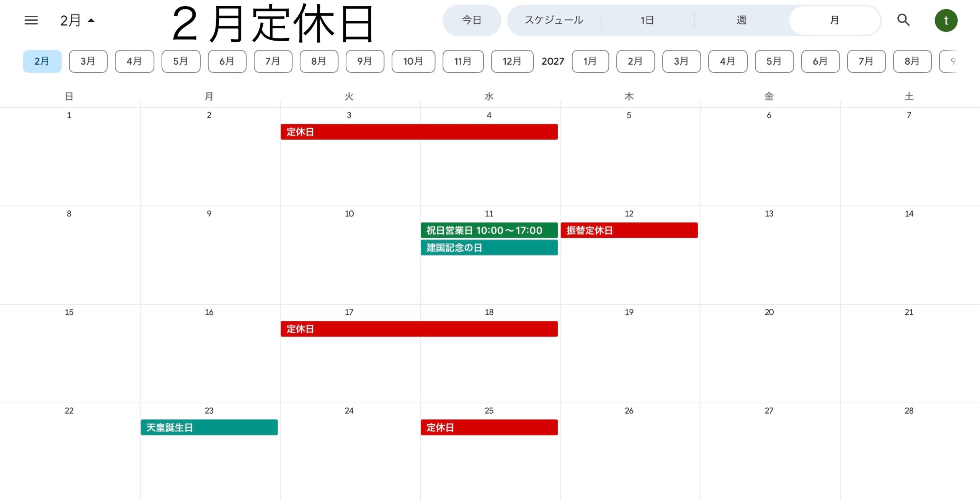
Task: Select the 2027 8月 chip
Action: click(912, 61)
